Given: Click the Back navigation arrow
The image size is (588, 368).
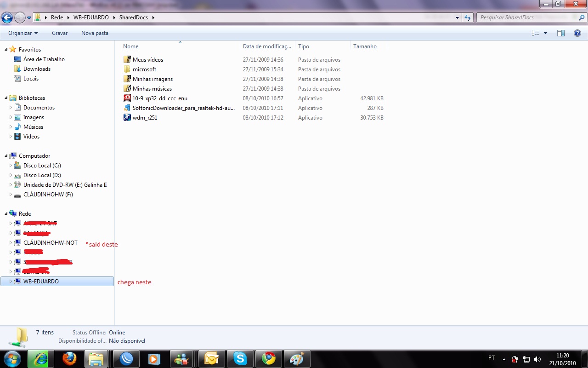Looking at the screenshot, I should [7, 17].
